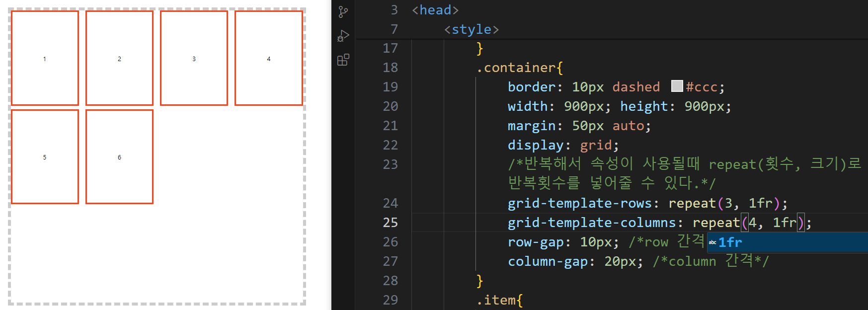Click the grid-template-rows declaration
Viewport: 868px width, 310px height.
point(648,203)
